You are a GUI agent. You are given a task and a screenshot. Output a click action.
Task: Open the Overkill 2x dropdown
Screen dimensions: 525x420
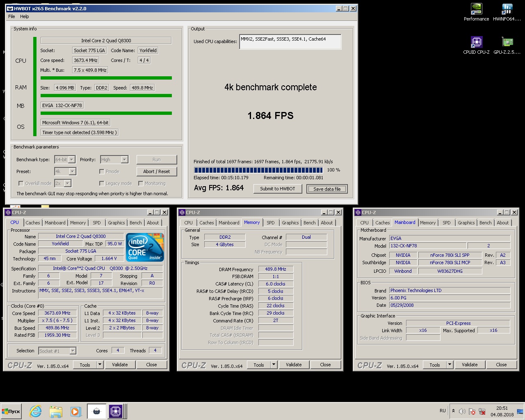pos(68,183)
